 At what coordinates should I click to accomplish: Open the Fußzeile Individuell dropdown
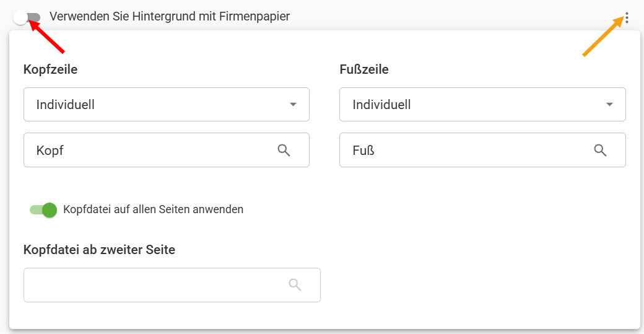pyautogui.click(x=482, y=104)
